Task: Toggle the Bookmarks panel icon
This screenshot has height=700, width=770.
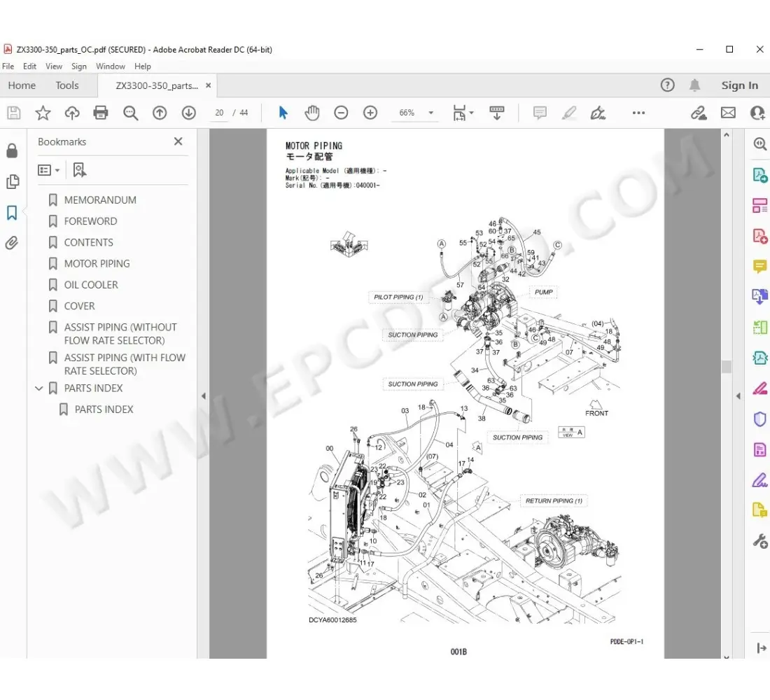Action: pyautogui.click(x=12, y=213)
